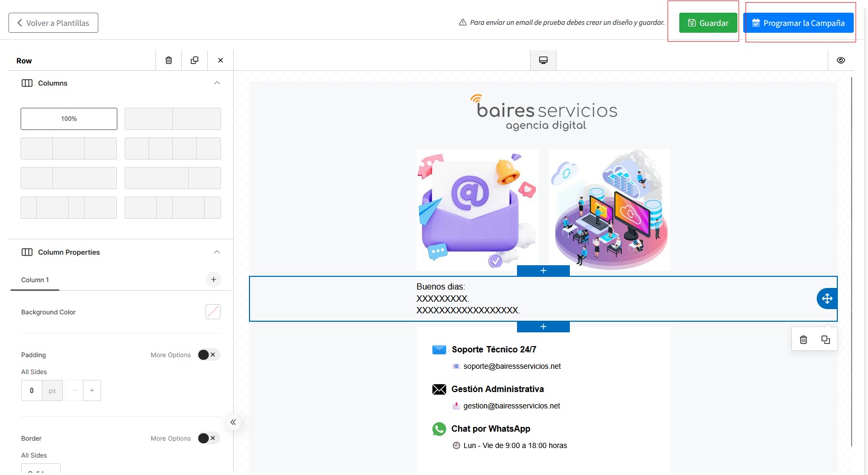Add a row below the selected text block
868x475 pixels.
(543, 327)
